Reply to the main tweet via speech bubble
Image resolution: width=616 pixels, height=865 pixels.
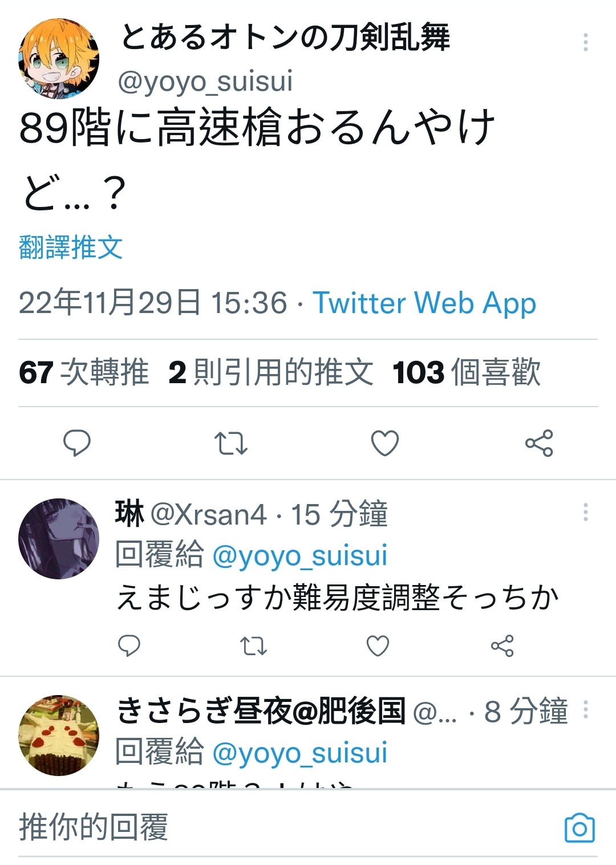pos(76,443)
